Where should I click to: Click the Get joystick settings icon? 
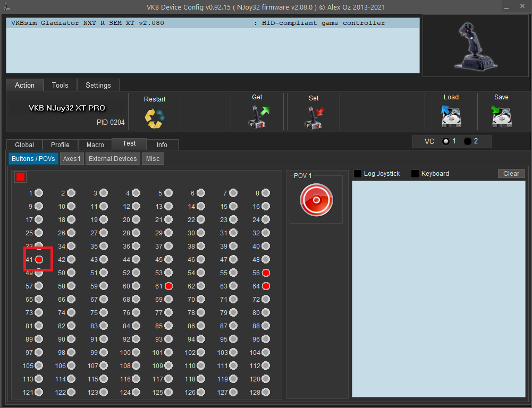pyautogui.click(x=258, y=117)
